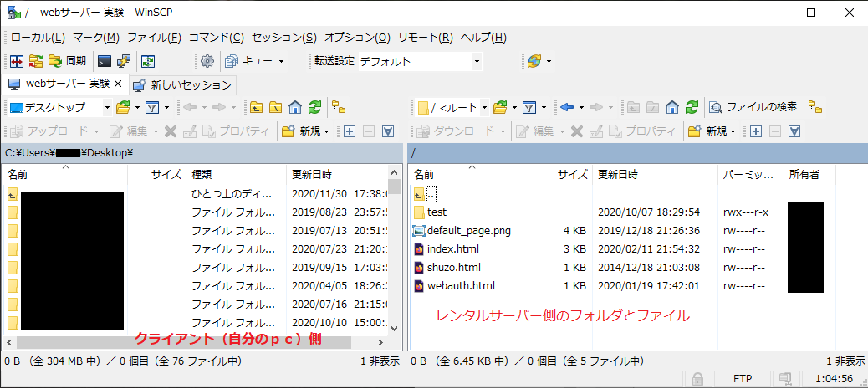Click the キュー queue button

249,61
